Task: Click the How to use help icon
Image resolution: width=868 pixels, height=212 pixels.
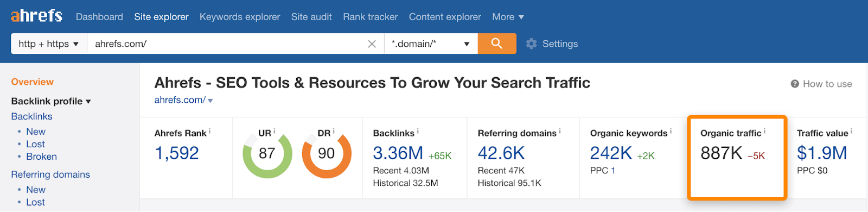Action: point(795,84)
